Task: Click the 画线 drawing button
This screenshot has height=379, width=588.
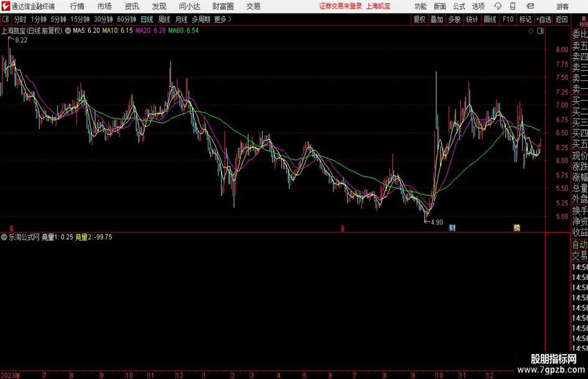Action: (490, 19)
